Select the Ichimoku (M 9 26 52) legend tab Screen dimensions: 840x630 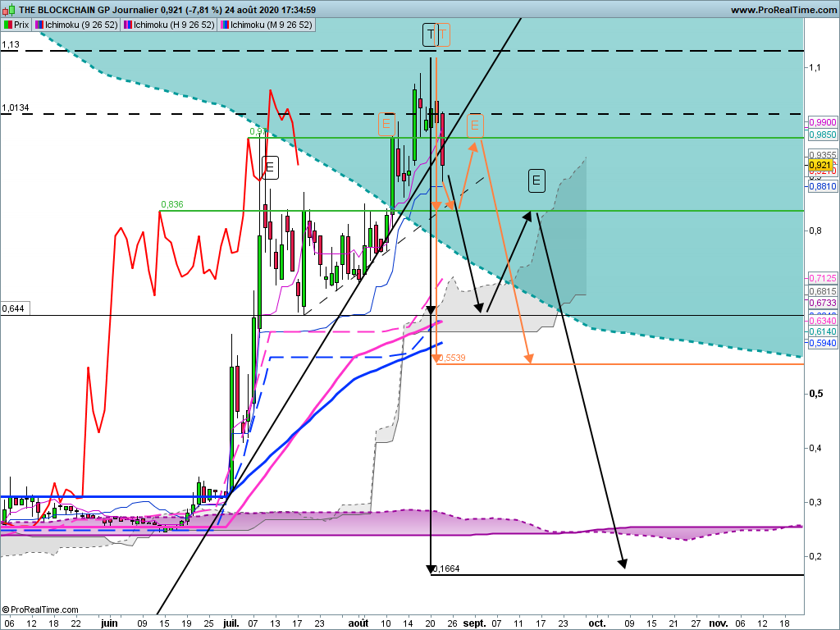pos(267,25)
